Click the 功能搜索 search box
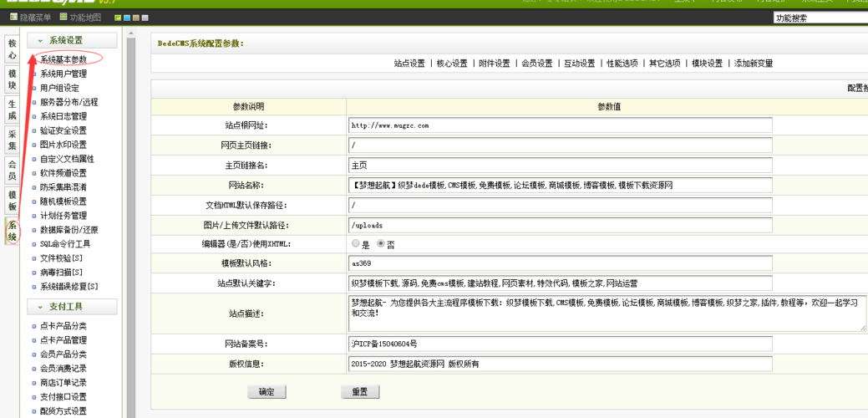 [820, 18]
